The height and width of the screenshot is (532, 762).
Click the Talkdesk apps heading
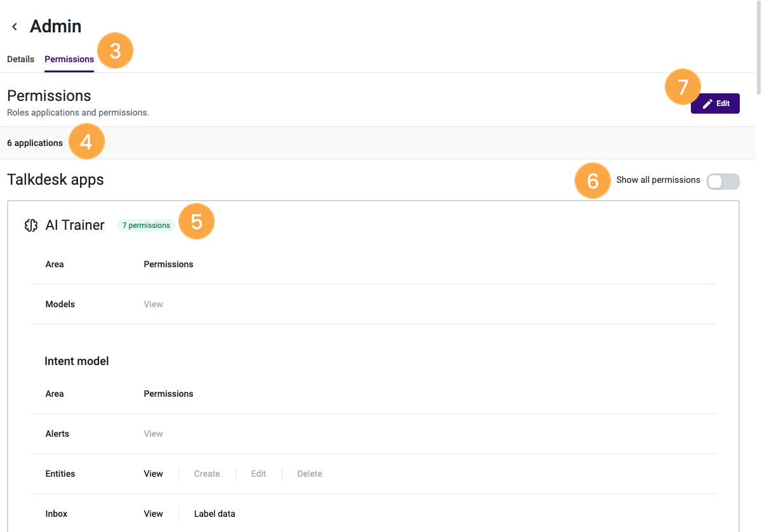(x=55, y=180)
